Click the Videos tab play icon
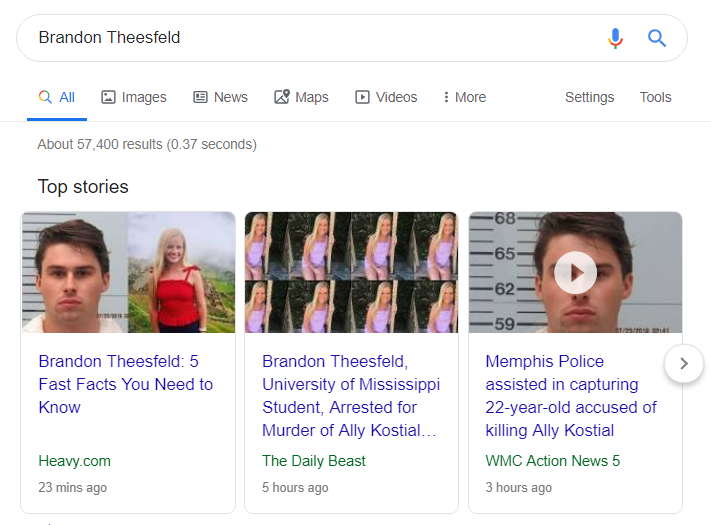The width and height of the screenshot is (711, 525). 362,97
